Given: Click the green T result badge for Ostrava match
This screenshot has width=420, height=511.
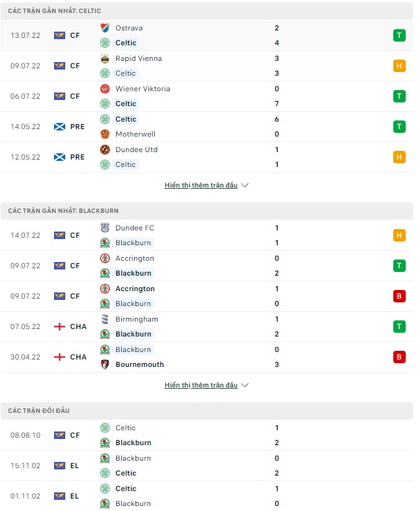Looking at the screenshot, I should [x=399, y=35].
